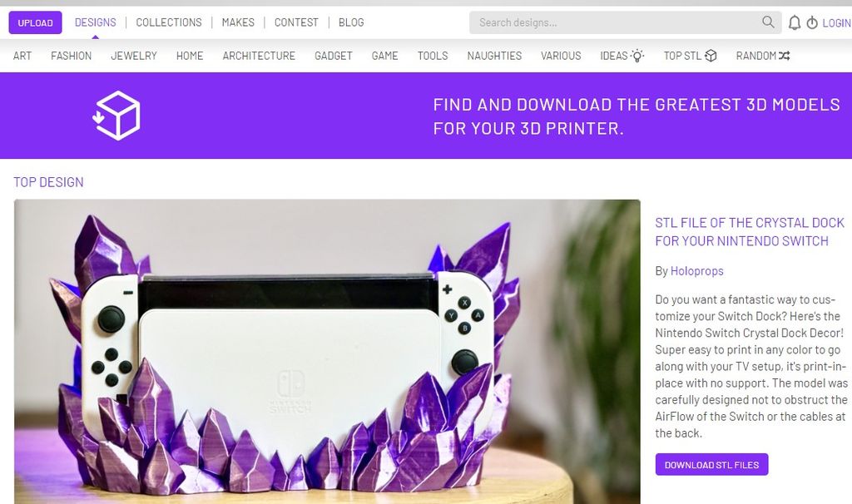The image size is (852, 504).
Task: Open crystal dock Switch image
Action: click(x=327, y=352)
